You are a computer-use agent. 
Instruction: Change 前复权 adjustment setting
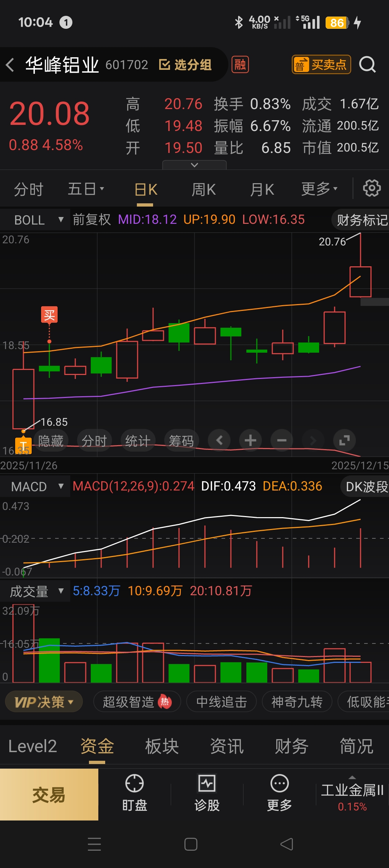[92, 220]
